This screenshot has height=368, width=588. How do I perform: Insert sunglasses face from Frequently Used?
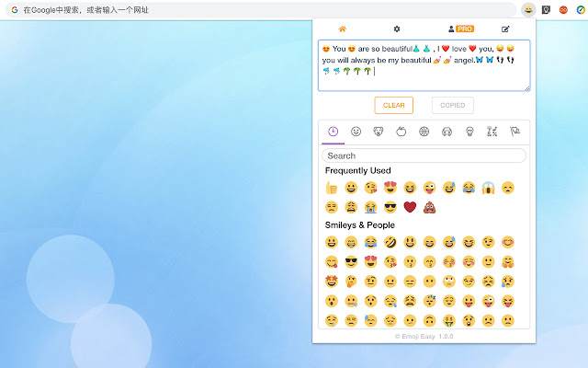point(390,207)
